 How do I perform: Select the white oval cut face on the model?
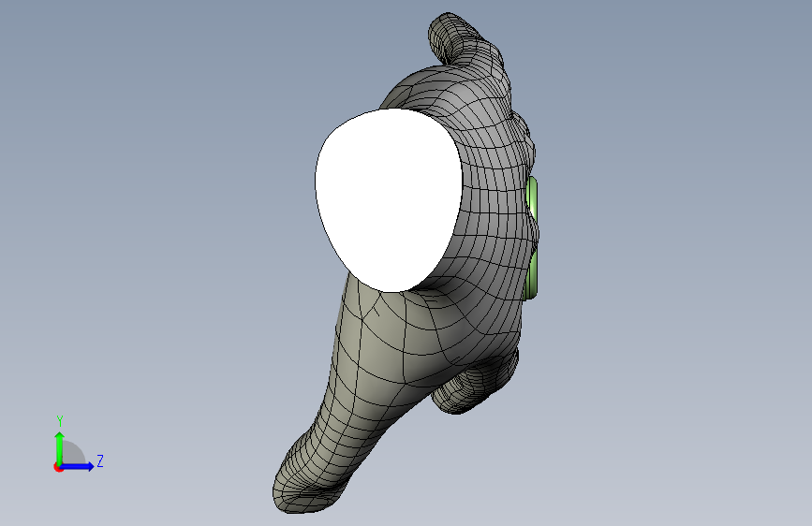pyautogui.click(x=389, y=199)
